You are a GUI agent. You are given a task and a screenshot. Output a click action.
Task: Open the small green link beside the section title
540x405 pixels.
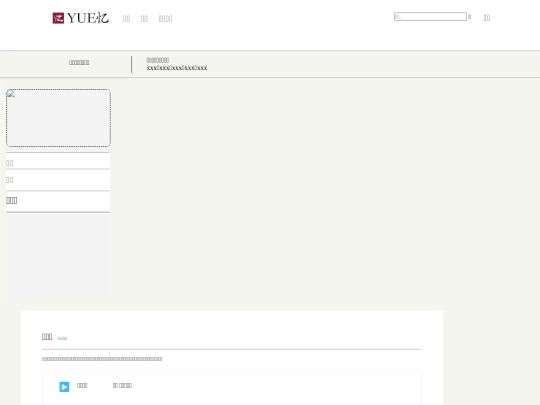point(62,339)
